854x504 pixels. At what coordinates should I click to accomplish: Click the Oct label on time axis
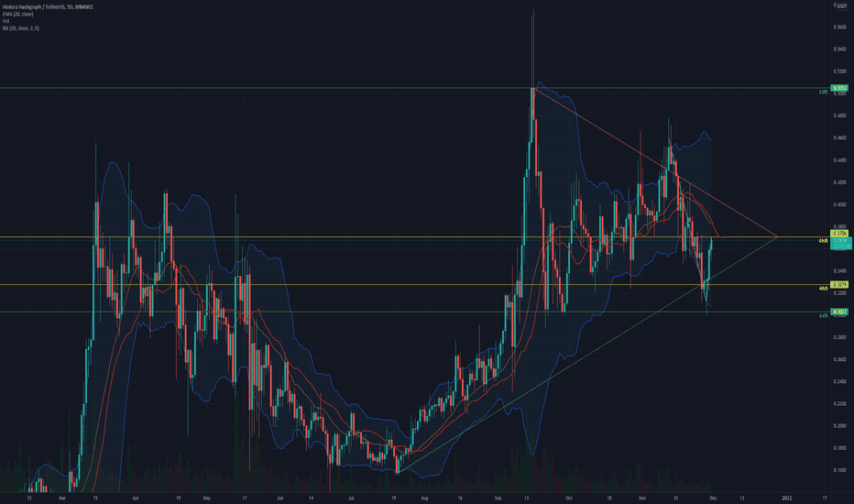[569, 498]
